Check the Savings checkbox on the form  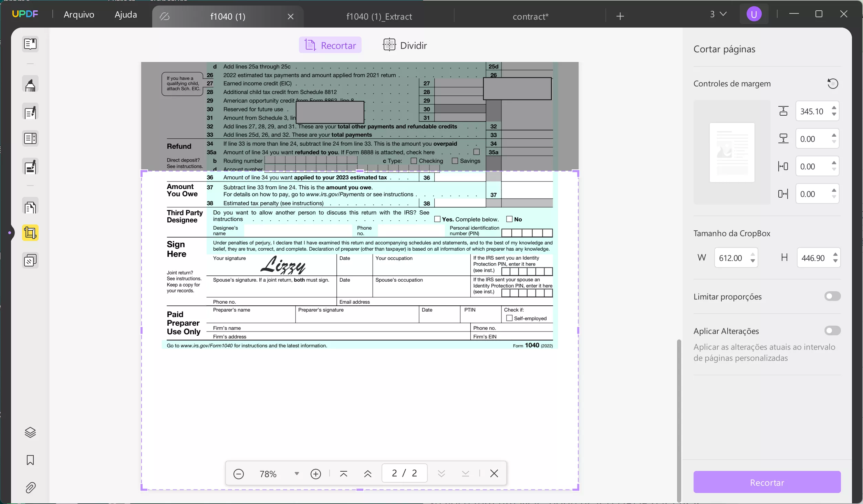[x=455, y=161]
